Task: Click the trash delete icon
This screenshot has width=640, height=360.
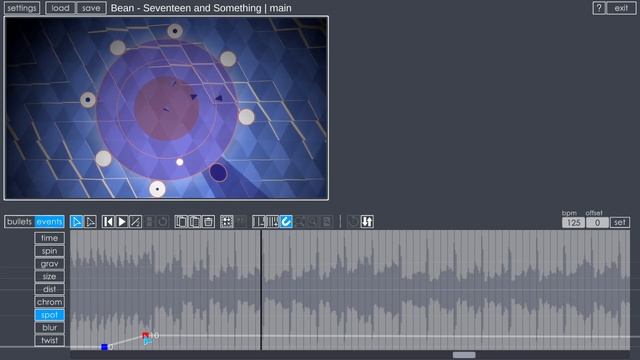Action: point(208,222)
